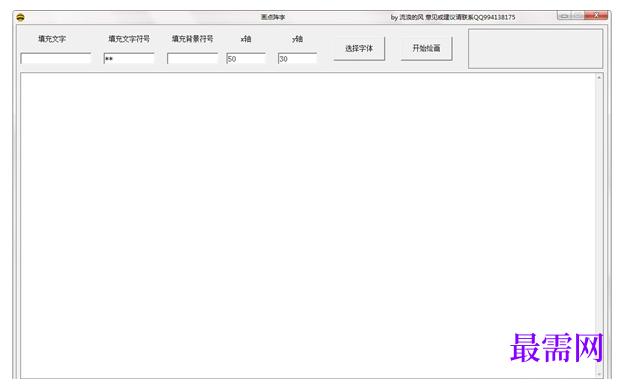
Task: Click inside the large output text area
Action: point(308,225)
